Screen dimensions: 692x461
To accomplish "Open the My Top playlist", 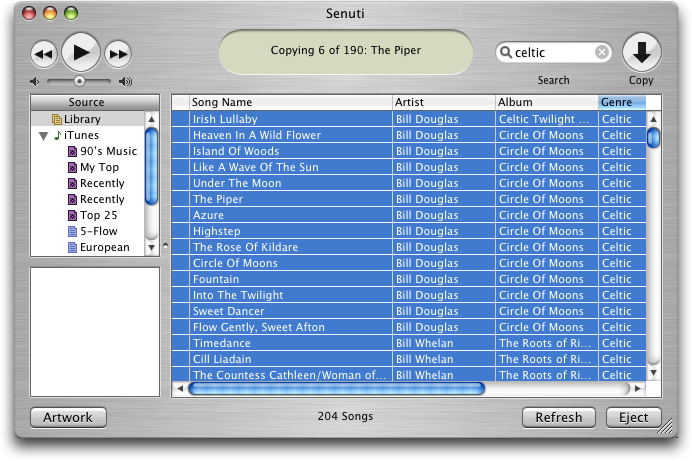I will tap(99, 167).
